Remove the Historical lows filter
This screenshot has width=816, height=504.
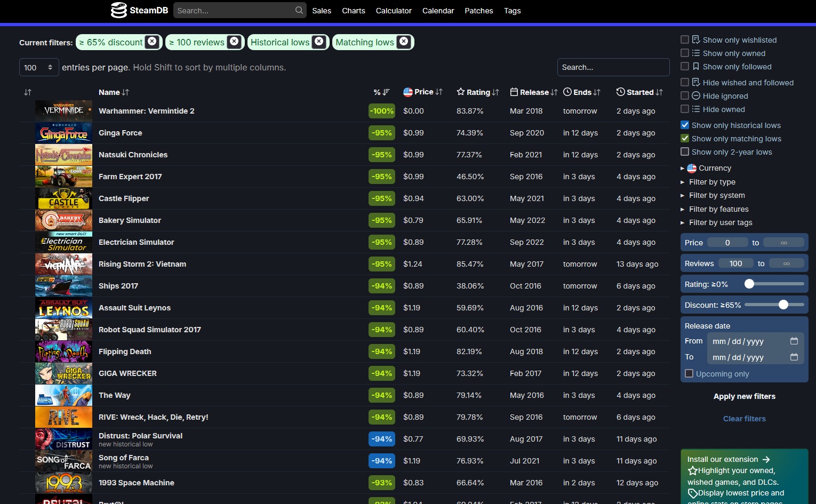[x=318, y=42]
